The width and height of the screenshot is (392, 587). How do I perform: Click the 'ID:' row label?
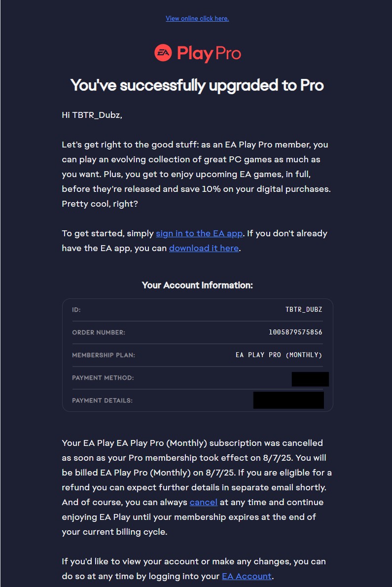[x=76, y=310]
